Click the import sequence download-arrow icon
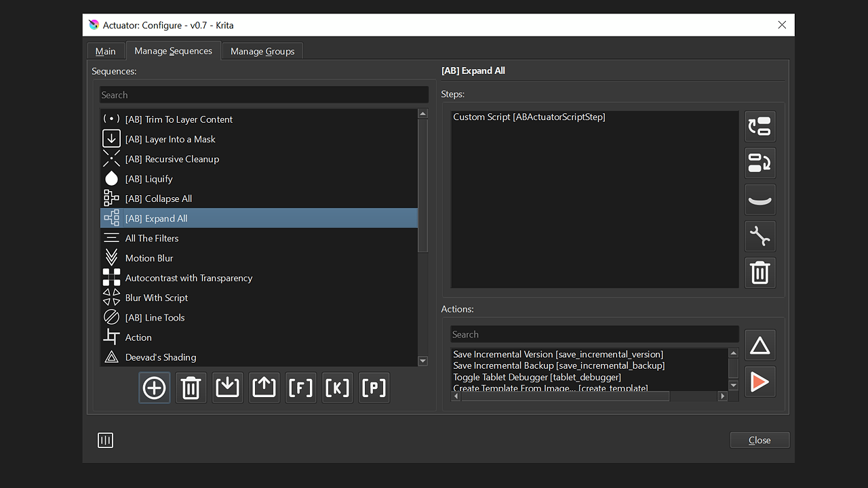Image resolution: width=868 pixels, height=488 pixels. pos(228,388)
